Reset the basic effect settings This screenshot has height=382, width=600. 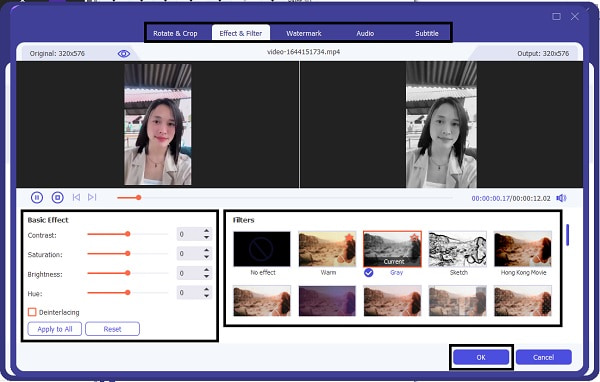(x=112, y=329)
